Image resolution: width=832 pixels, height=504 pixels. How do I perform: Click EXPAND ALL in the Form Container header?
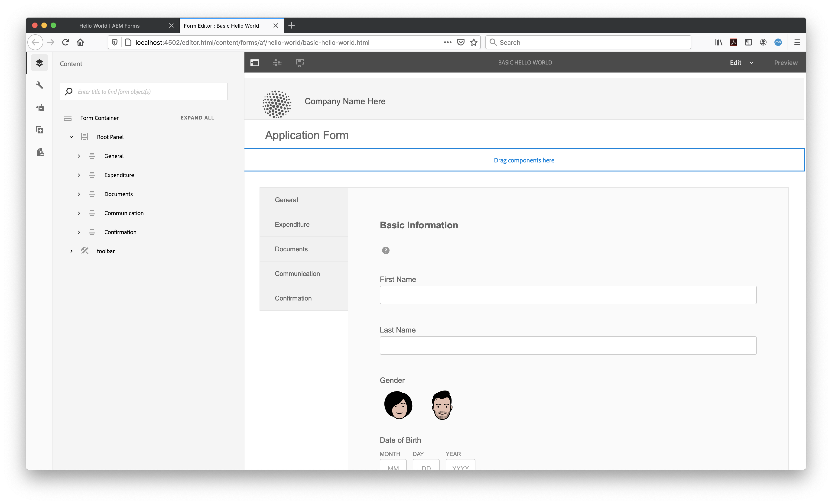click(x=197, y=117)
